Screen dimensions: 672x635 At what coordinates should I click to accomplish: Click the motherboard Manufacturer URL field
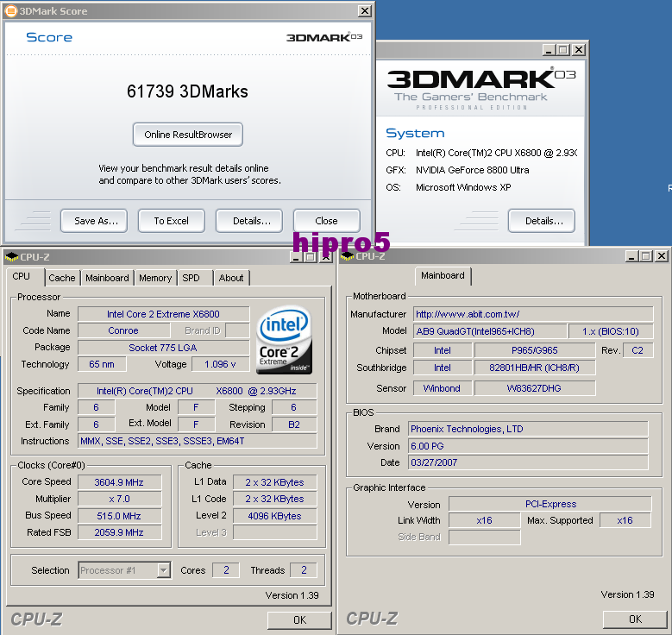532,314
